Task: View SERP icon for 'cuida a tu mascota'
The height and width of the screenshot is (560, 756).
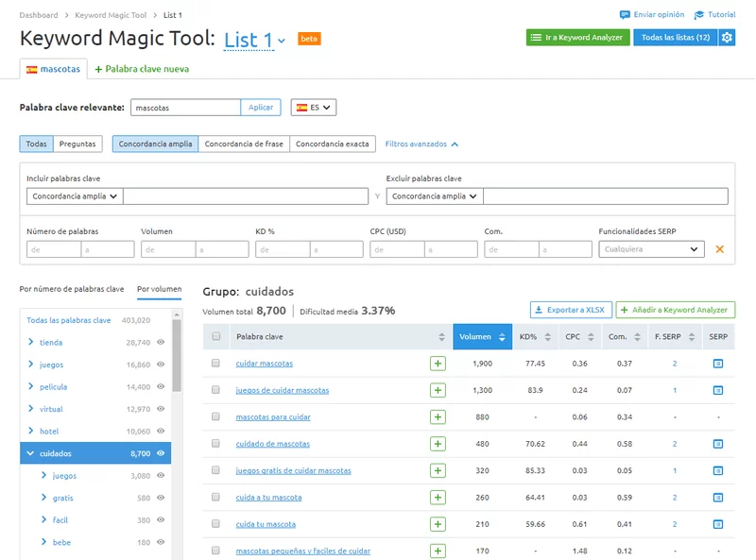Action: point(718,498)
